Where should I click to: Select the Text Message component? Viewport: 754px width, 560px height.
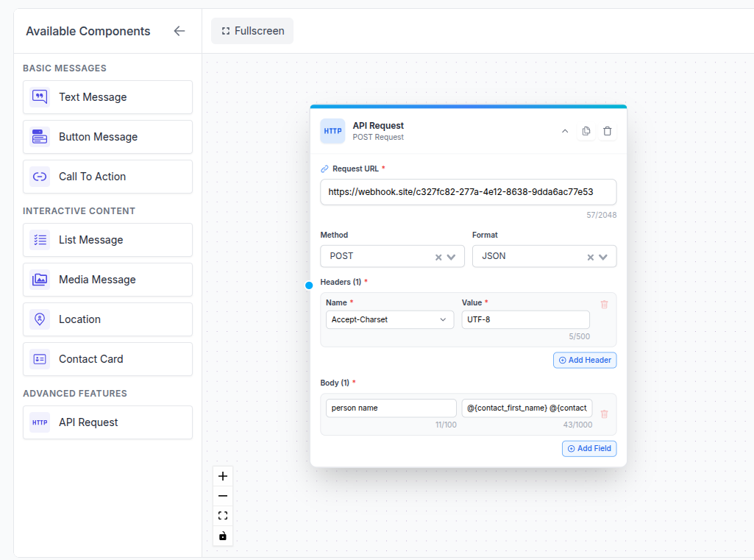(107, 97)
